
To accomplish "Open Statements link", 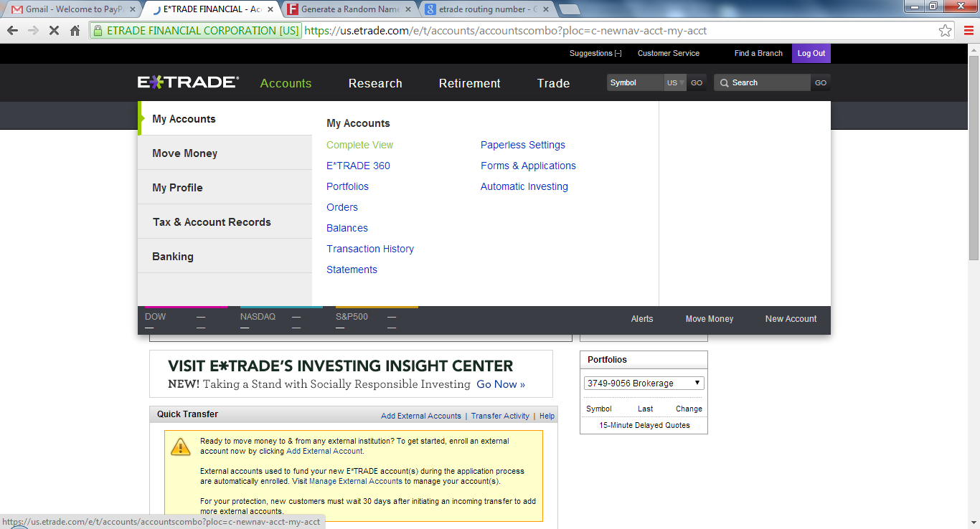I will 352,270.
